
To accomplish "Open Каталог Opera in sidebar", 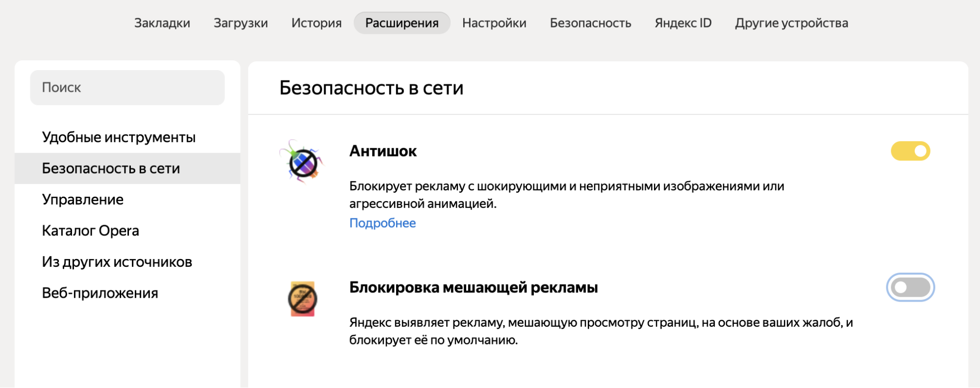I will point(91,231).
